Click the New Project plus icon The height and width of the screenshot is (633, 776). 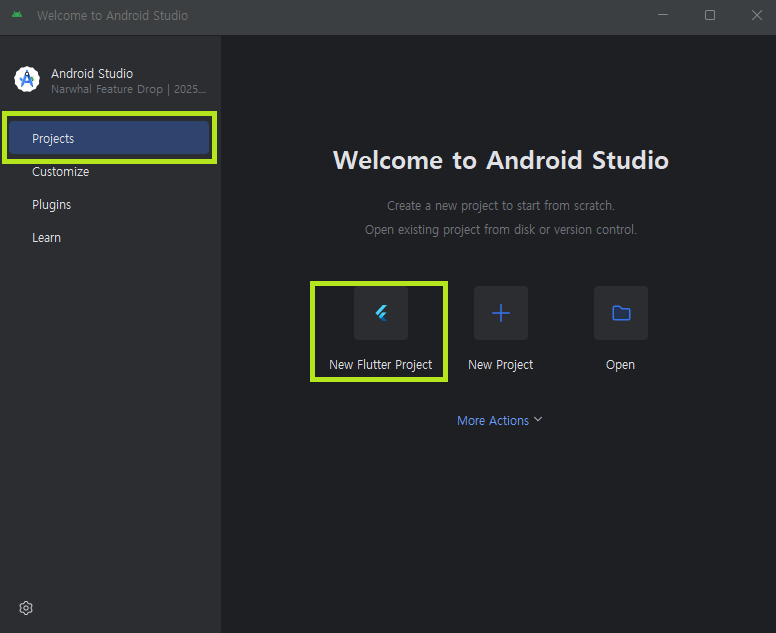[x=501, y=313]
